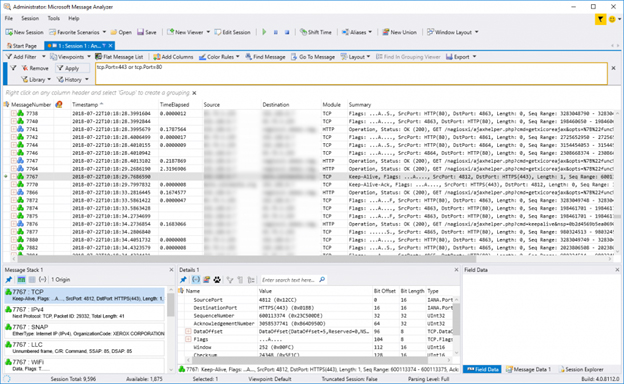The width and height of the screenshot is (624, 384).
Task: Expand message row 7767
Action: [x=14, y=177]
